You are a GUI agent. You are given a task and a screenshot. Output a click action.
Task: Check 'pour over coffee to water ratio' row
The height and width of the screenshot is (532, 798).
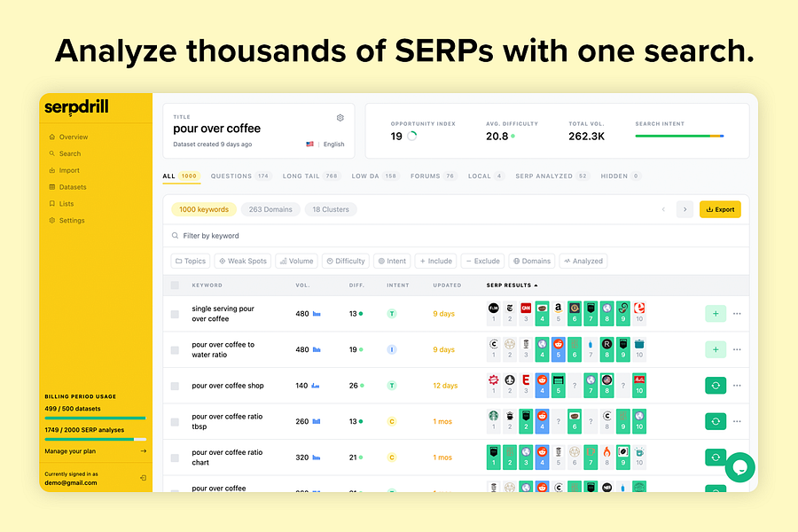click(175, 350)
